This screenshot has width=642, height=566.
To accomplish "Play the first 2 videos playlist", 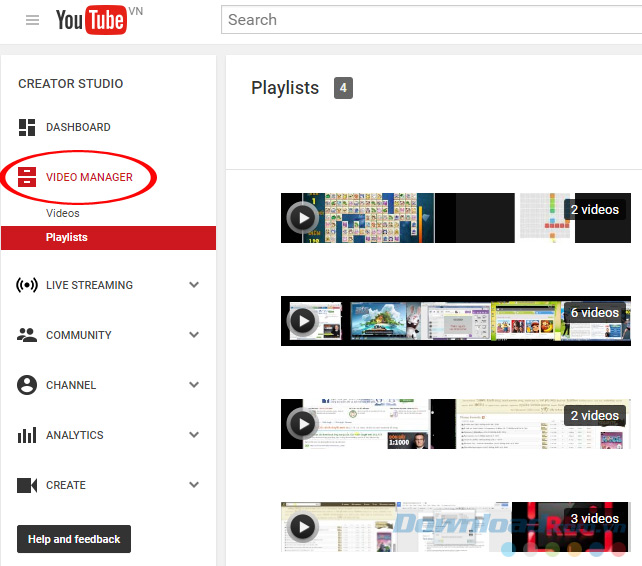I will (303, 218).
